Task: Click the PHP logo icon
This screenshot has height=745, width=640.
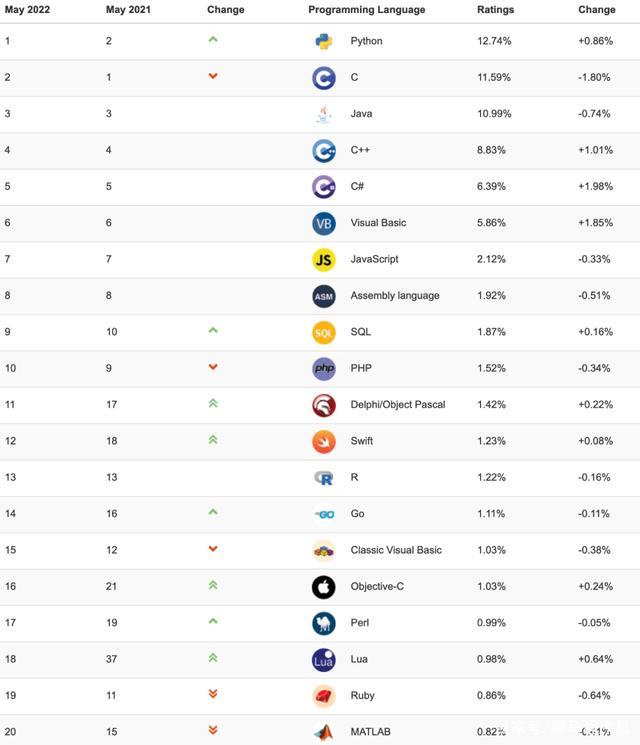Action: click(x=323, y=369)
